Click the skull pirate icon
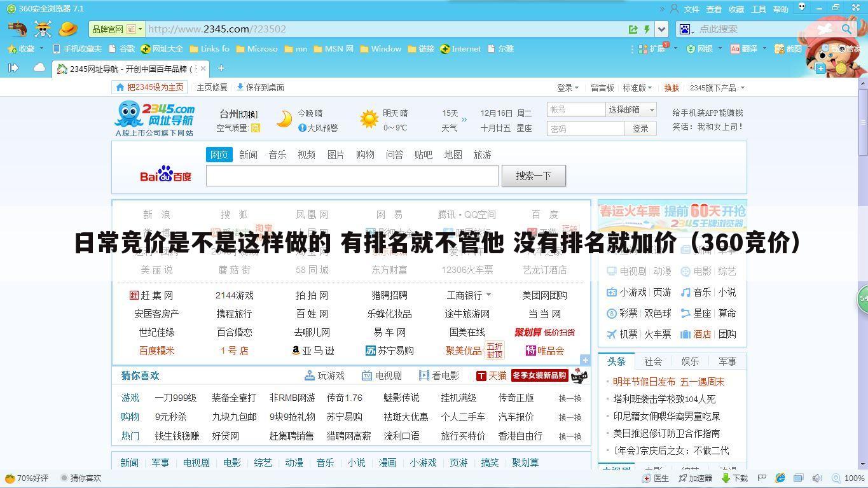This screenshot has width=868, height=488. [x=43, y=29]
